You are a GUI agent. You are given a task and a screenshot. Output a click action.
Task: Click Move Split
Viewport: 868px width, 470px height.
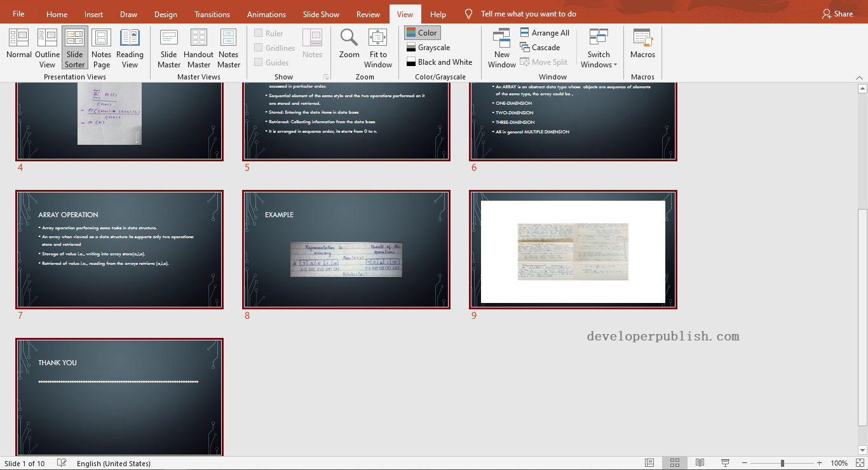544,62
